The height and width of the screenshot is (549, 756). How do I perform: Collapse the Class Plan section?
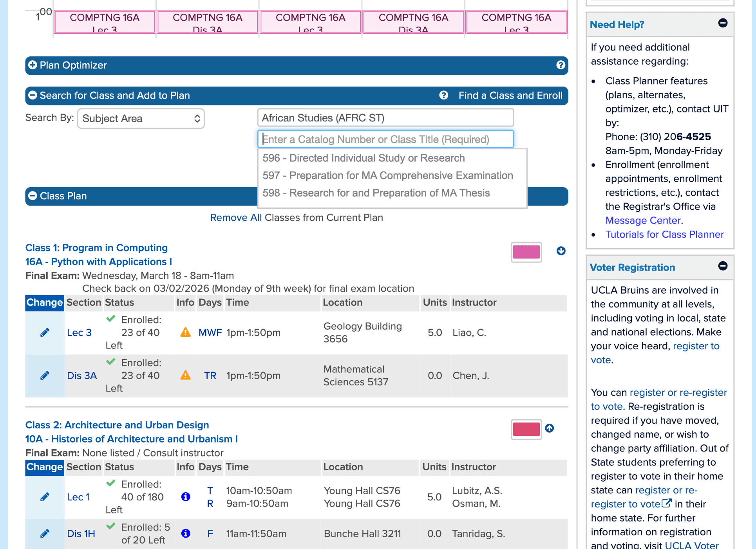tap(33, 196)
